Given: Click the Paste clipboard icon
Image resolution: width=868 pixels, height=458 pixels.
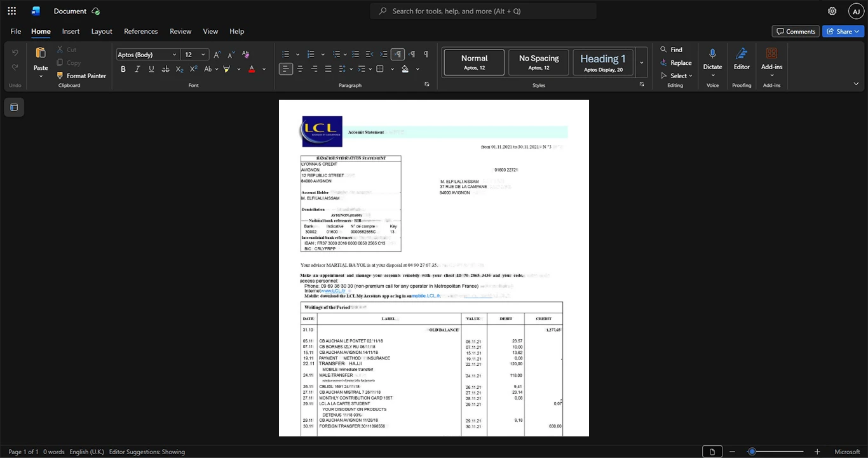Looking at the screenshot, I should click(41, 53).
